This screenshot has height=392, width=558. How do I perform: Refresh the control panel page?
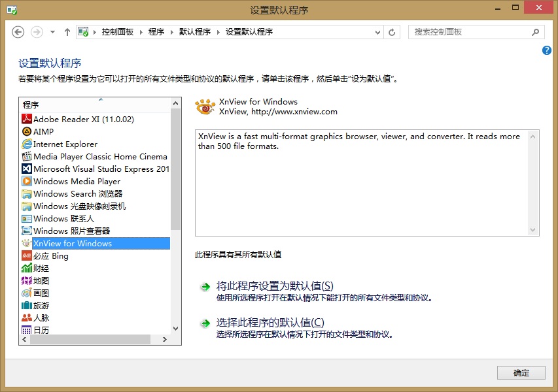pyautogui.click(x=392, y=32)
